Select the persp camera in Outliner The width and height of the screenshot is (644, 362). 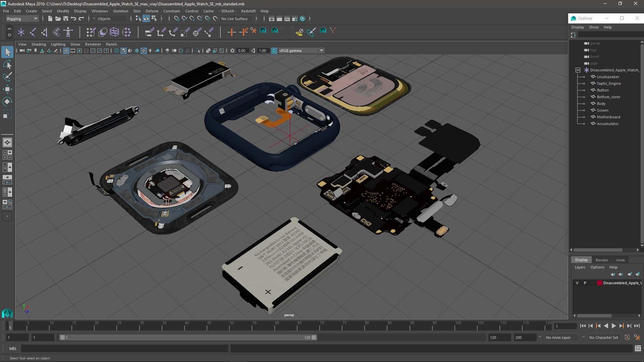click(x=595, y=43)
